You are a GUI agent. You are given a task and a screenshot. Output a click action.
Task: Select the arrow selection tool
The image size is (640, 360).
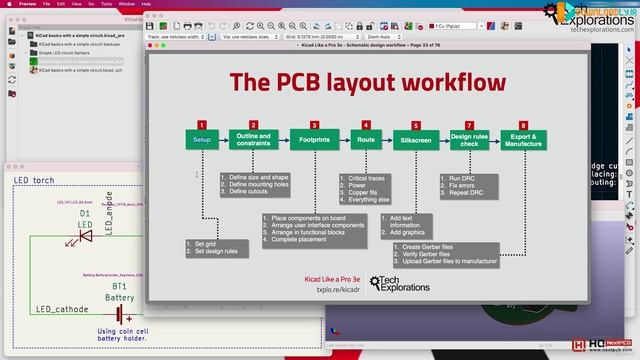tap(629, 50)
